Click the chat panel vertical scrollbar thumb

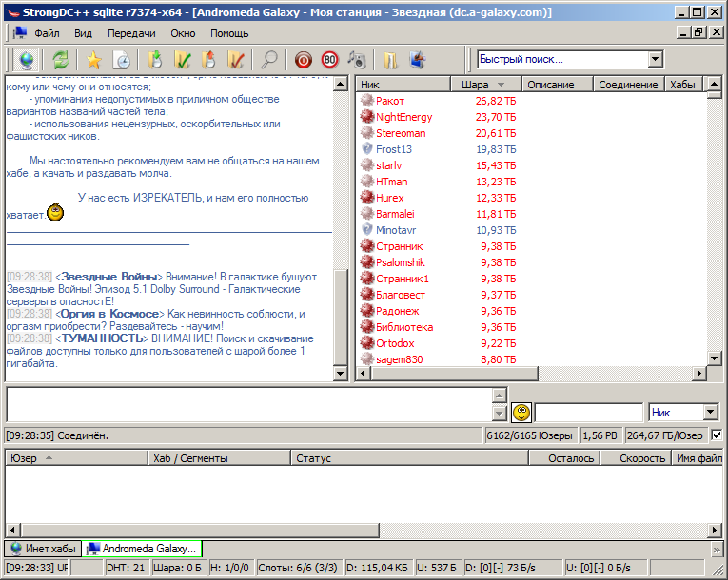(x=341, y=318)
